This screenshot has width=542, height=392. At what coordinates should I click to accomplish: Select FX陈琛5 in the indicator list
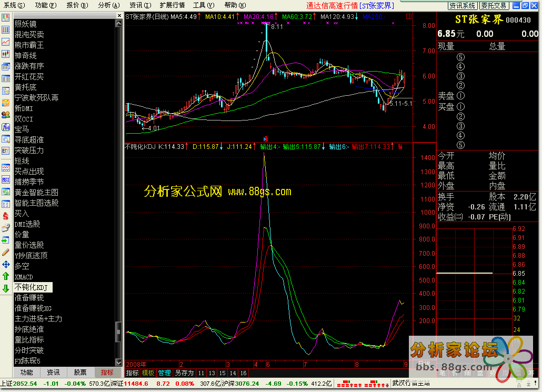pos(27,361)
